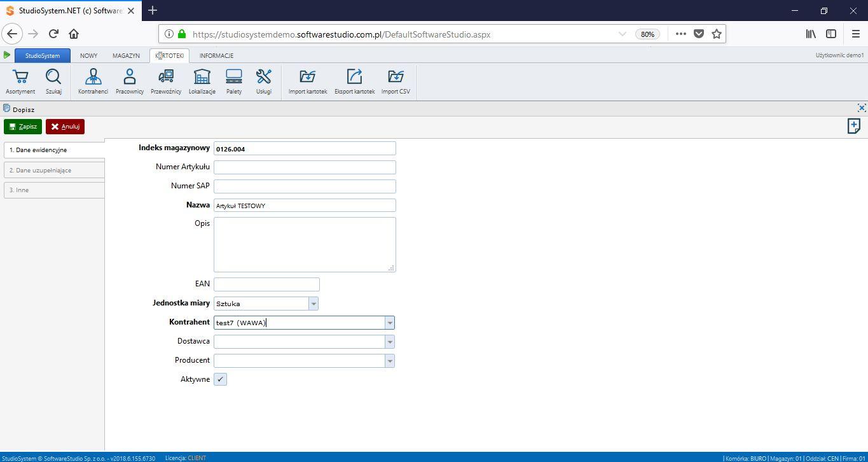Screen dimensions: 868x462
Task: Click the Użytkownik: demo1 label
Action: [x=839, y=55]
